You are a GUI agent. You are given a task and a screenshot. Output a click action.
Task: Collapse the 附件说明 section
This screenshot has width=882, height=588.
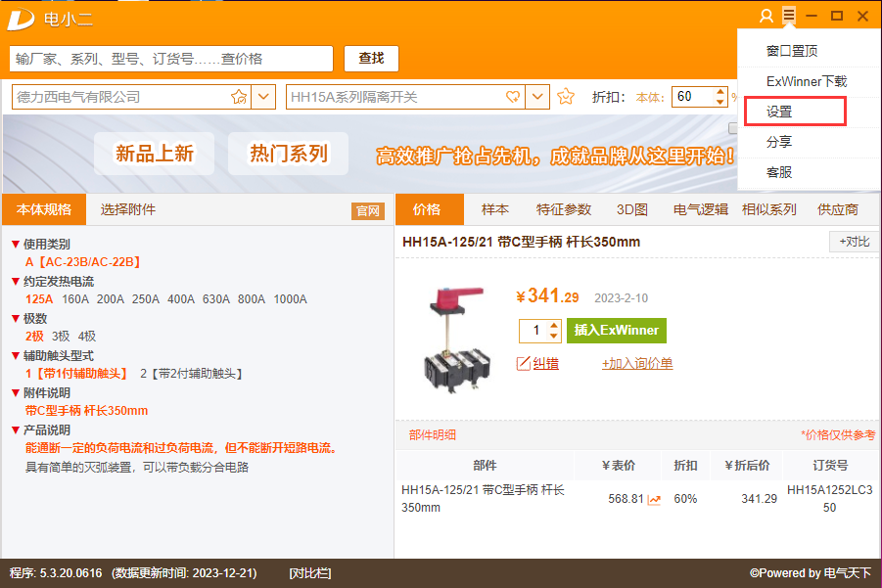point(16,392)
